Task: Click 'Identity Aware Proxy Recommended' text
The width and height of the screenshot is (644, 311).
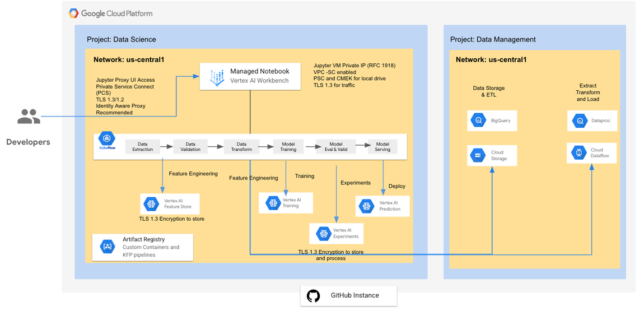Action: pos(121,109)
